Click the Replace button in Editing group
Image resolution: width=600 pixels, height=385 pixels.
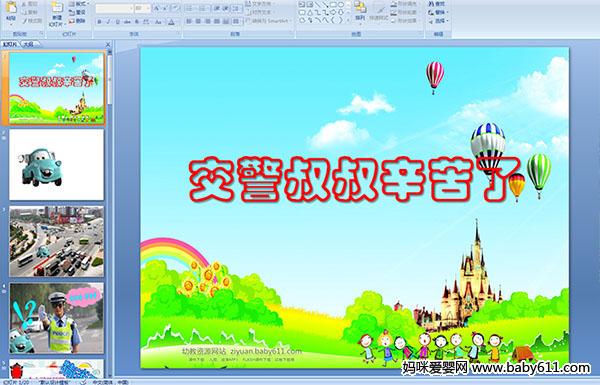(x=436, y=12)
